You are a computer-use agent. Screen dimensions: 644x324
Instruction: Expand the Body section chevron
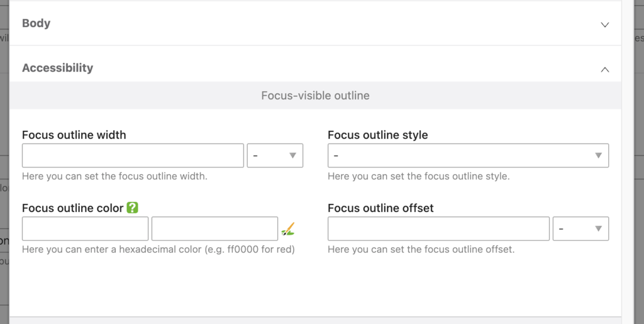pyautogui.click(x=604, y=25)
